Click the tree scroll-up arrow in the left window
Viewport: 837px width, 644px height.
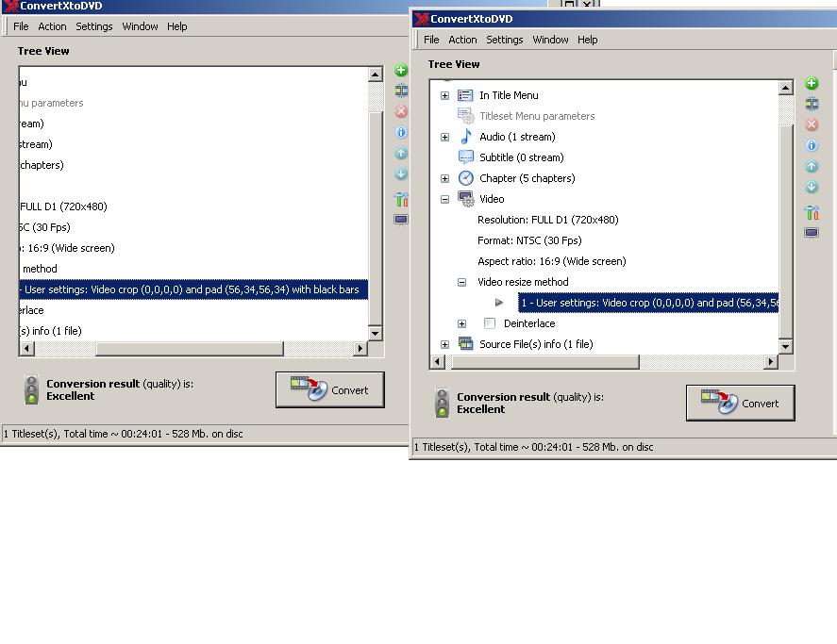pos(375,74)
